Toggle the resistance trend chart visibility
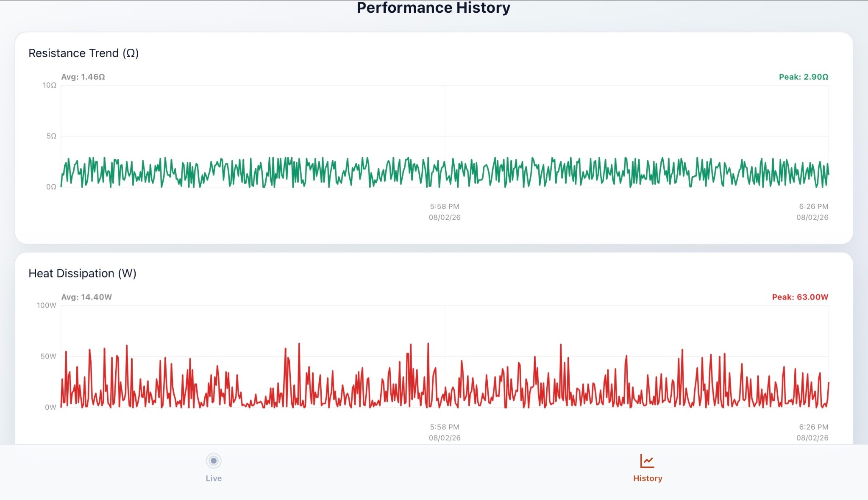Screen dimensions: 868x500 tap(84, 53)
